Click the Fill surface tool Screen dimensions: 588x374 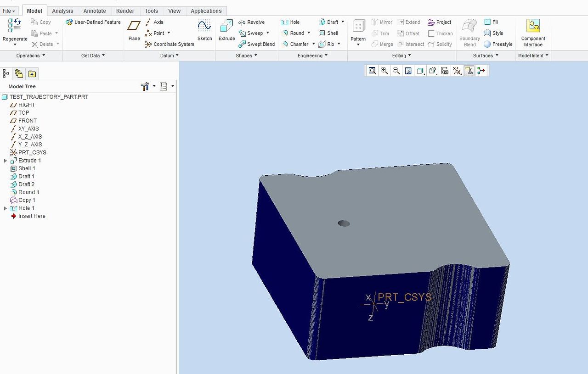(491, 22)
